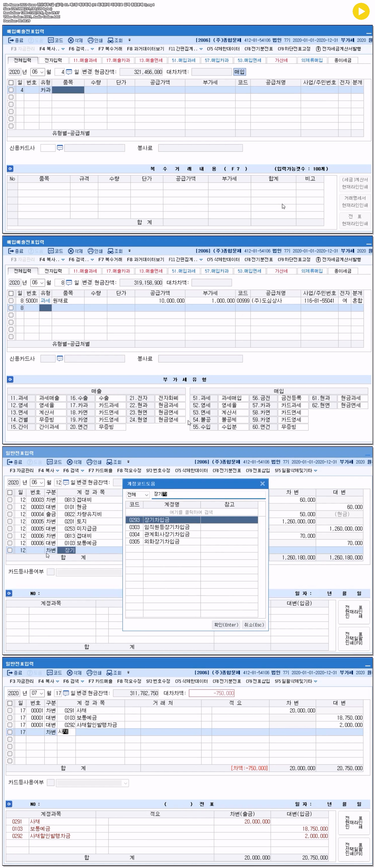Open the calendar icon beside day 8

click(69, 283)
